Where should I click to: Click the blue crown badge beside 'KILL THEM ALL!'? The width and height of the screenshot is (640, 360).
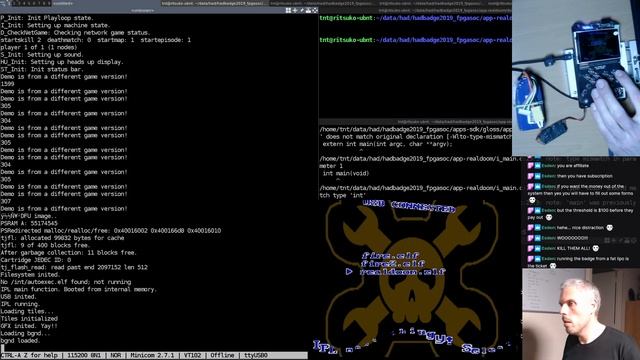tap(538, 248)
